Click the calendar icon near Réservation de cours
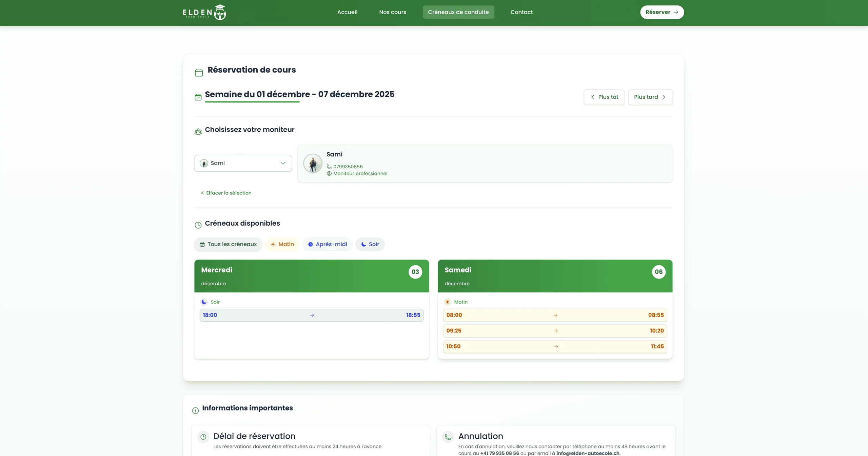Image resolution: width=868 pixels, height=456 pixels. pyautogui.click(x=199, y=73)
